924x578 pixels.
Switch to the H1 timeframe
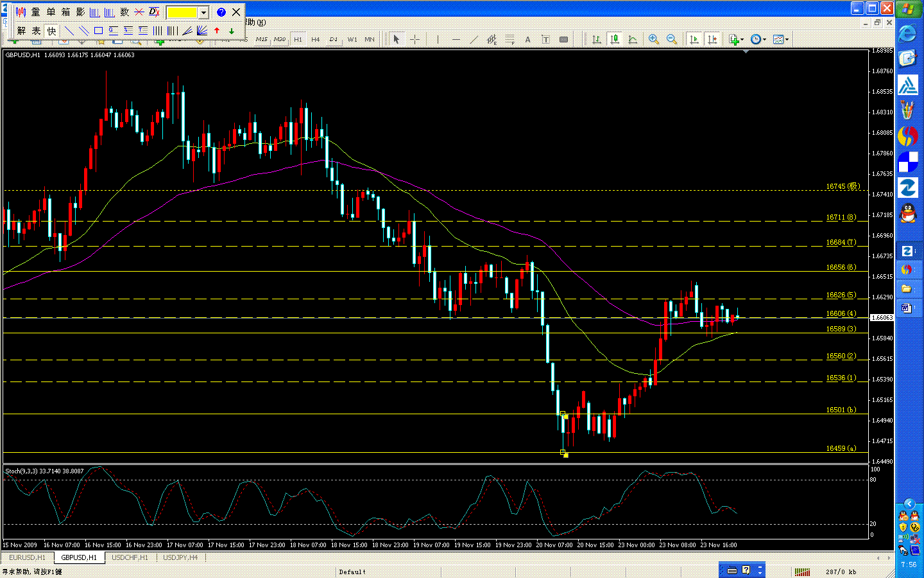298,40
